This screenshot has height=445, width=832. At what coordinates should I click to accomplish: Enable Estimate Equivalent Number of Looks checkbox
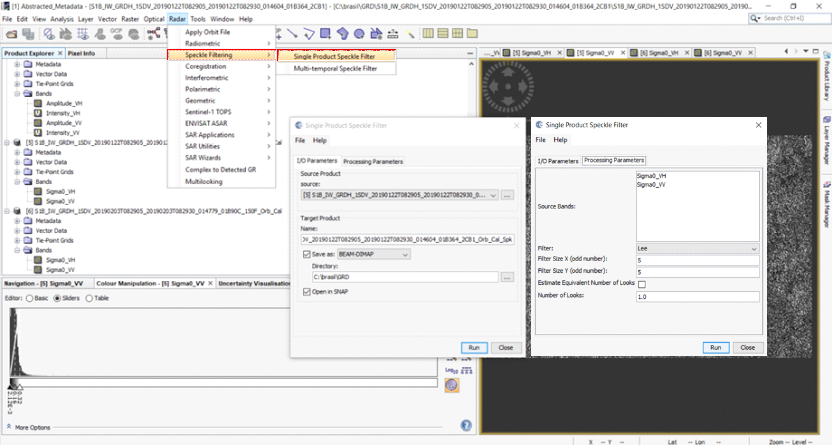642,284
